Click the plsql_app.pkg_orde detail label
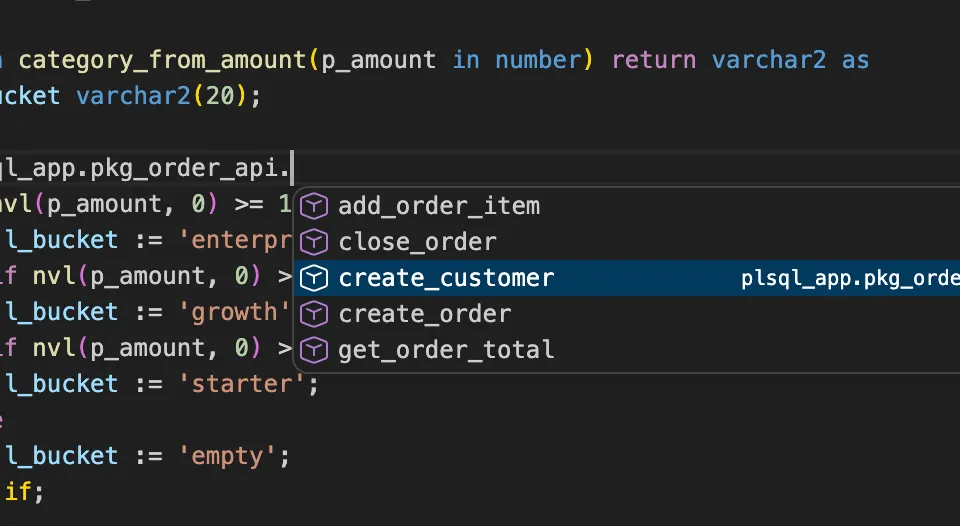The image size is (960, 526). coord(850,279)
